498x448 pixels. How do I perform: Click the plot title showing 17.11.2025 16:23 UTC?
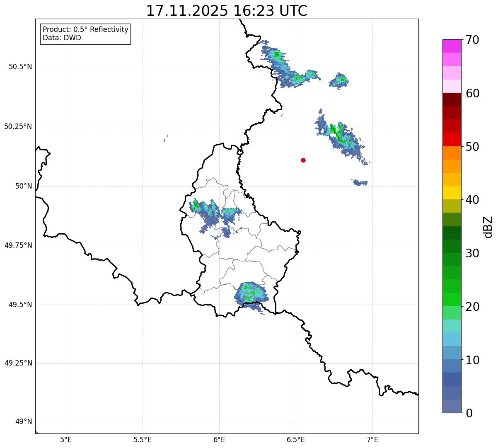[x=227, y=11]
